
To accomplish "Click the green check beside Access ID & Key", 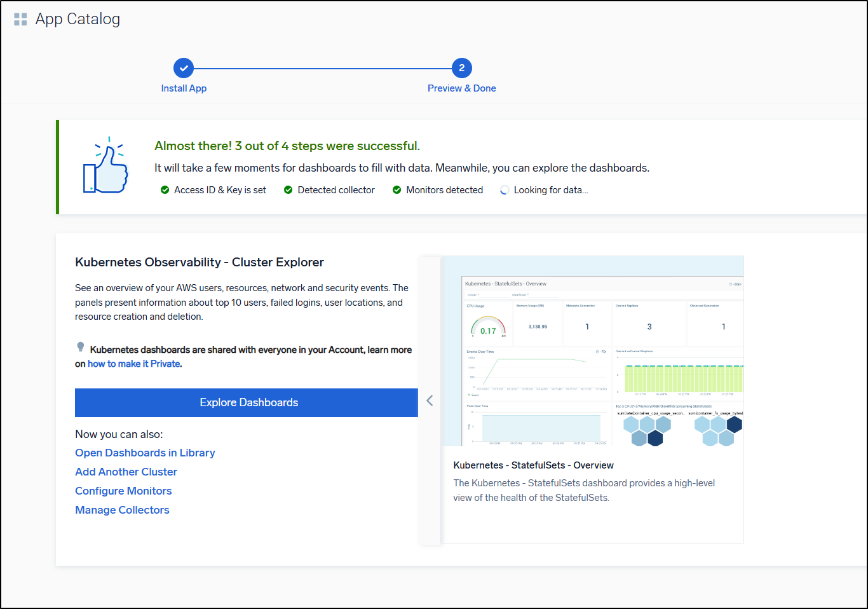I will click(165, 190).
